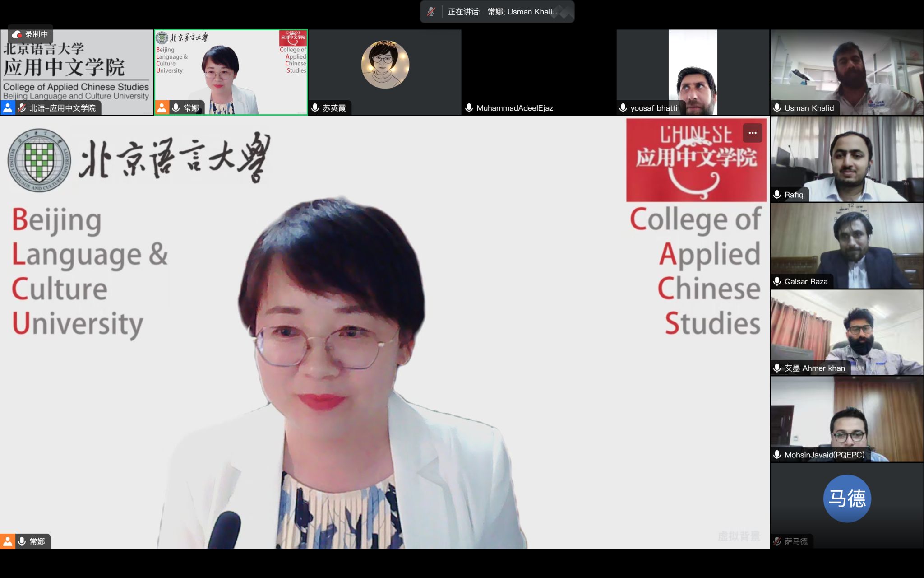
Task: Click muted mic icon on 北语-应用中文学院 tile
Action: coord(22,108)
